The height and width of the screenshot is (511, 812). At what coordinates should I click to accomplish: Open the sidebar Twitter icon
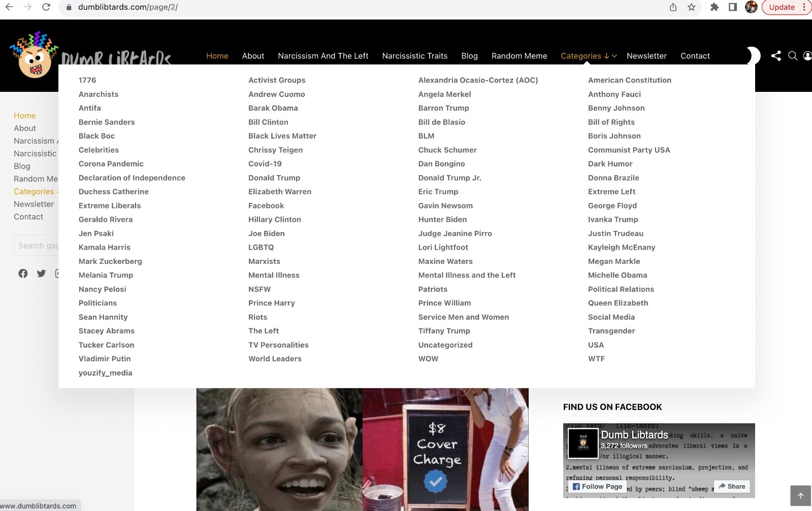[41, 274]
